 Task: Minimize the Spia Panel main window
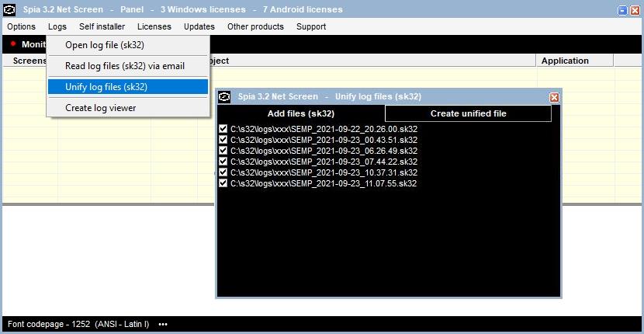[x=623, y=10]
